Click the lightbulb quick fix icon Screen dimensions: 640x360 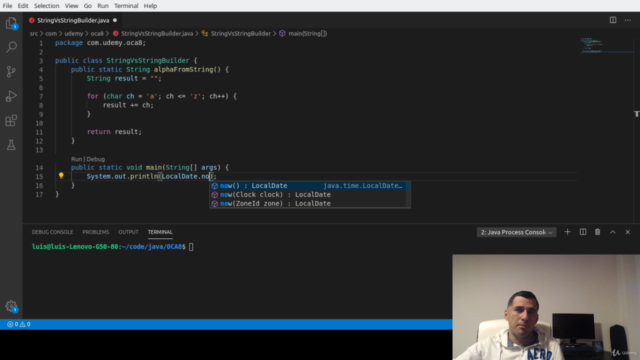pyautogui.click(x=61, y=176)
